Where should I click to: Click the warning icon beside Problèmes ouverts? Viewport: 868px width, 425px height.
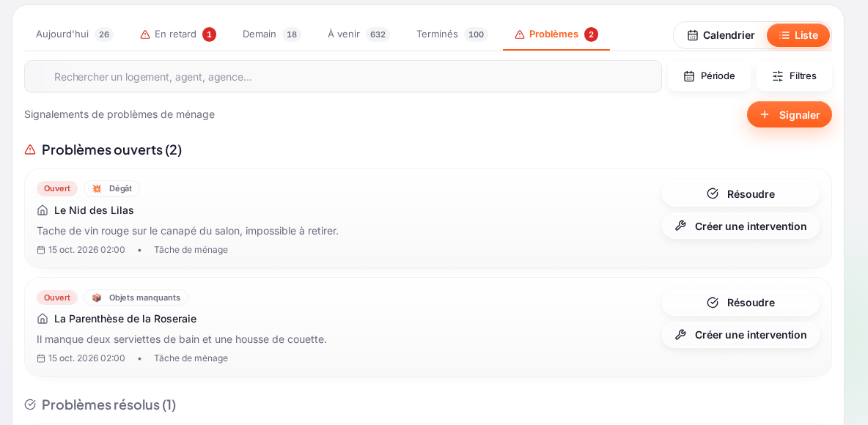click(x=30, y=149)
